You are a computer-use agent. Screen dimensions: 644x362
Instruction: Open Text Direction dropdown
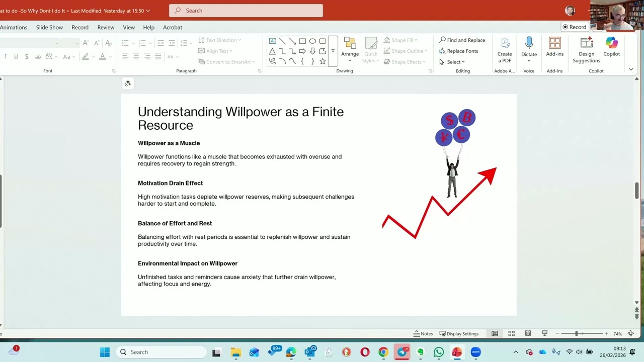tap(219, 40)
